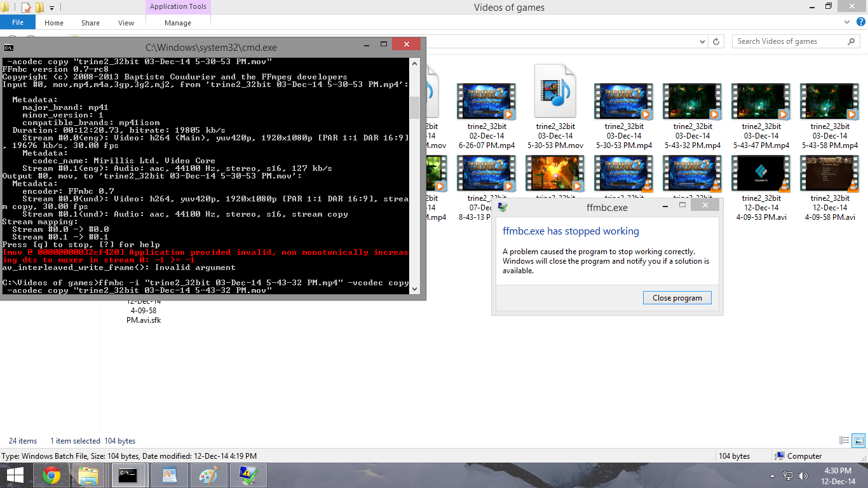Select trine2_32bit 03-Dec-14 5-30-53 PM.mov file icon
868x488 pixels.
(x=555, y=92)
